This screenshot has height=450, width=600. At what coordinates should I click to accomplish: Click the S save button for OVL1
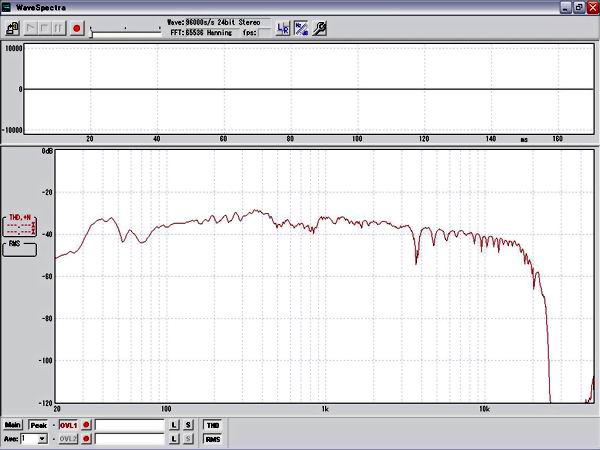pos(187,425)
